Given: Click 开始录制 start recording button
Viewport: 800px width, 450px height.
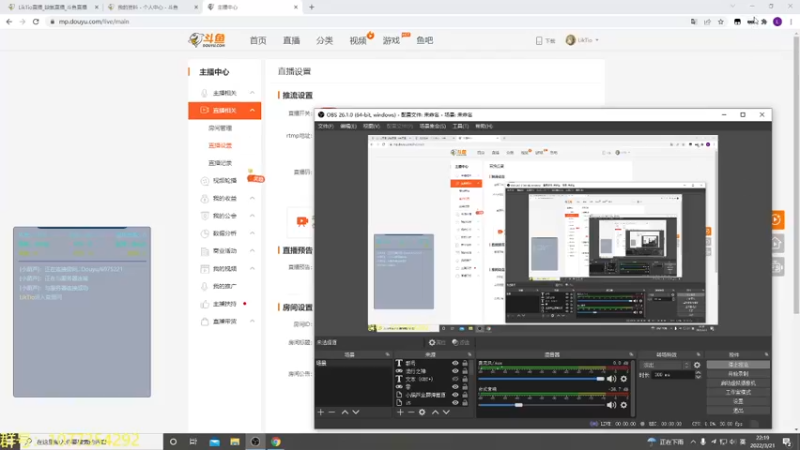Looking at the screenshot, I should [738, 374].
